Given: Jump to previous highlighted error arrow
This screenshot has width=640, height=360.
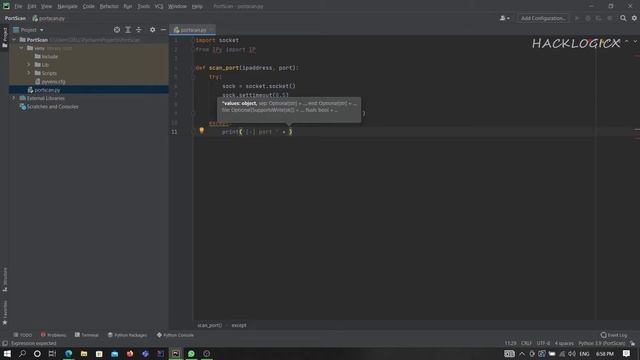Looking at the screenshot, I should click(627, 42).
